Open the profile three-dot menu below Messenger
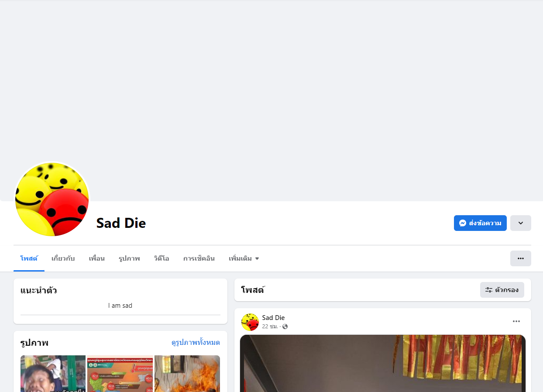This screenshot has width=543, height=392. point(521,258)
